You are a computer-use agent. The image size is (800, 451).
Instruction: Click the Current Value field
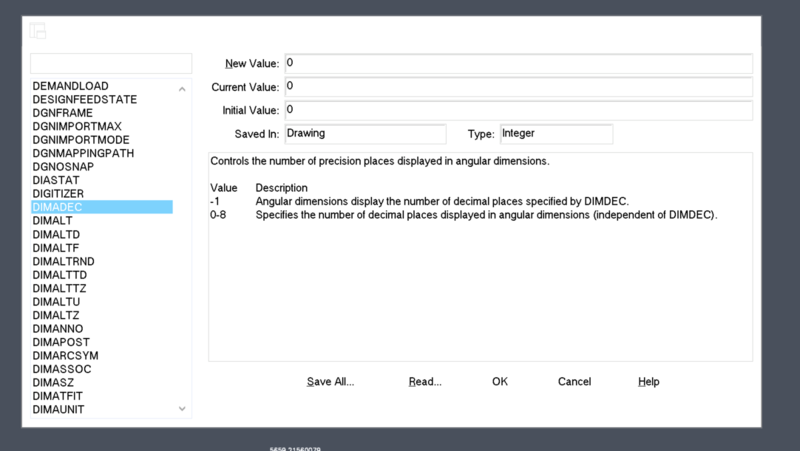click(518, 87)
